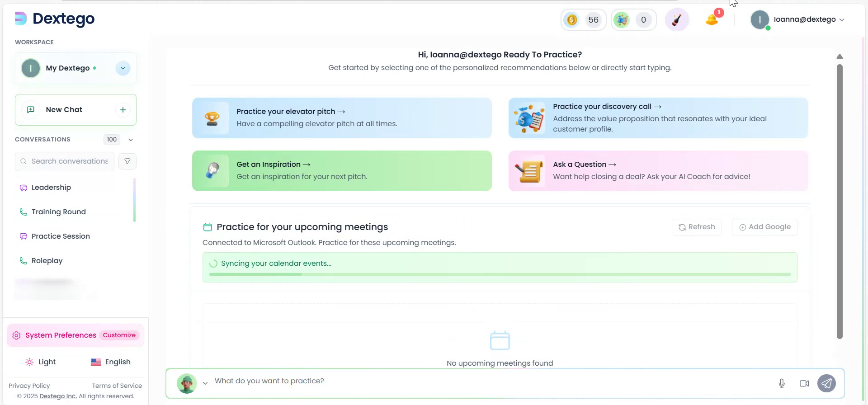Click the conversations list scrollbar
The image size is (868, 405).
click(134, 200)
